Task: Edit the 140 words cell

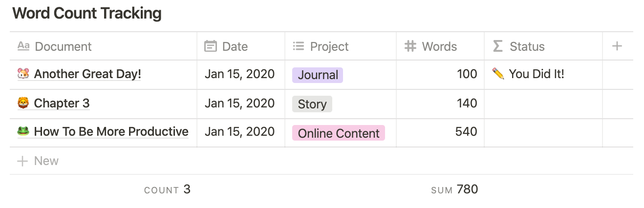Action: (x=440, y=104)
